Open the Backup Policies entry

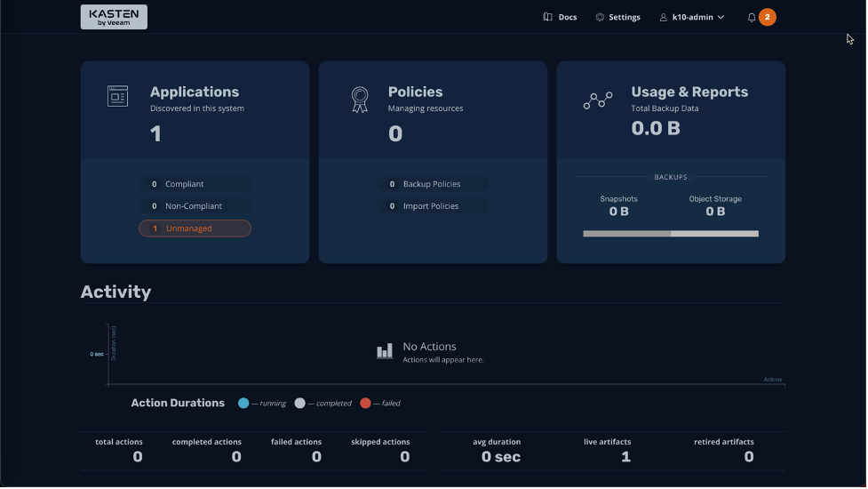point(434,184)
